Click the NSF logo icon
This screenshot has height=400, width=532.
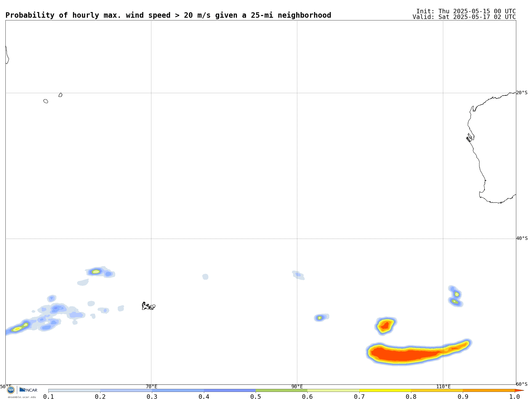click(11, 390)
